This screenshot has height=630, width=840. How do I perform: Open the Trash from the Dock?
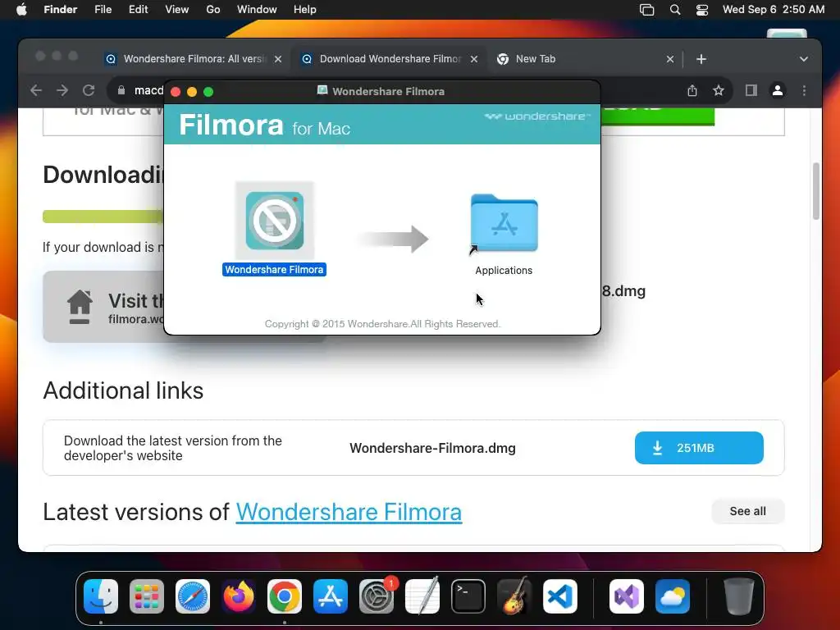click(x=739, y=596)
